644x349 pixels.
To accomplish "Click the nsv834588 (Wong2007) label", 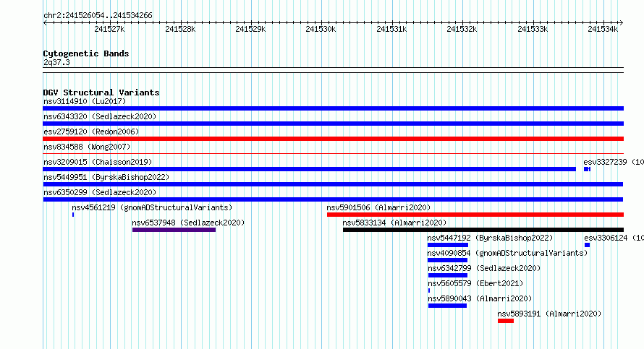I will [87, 147].
